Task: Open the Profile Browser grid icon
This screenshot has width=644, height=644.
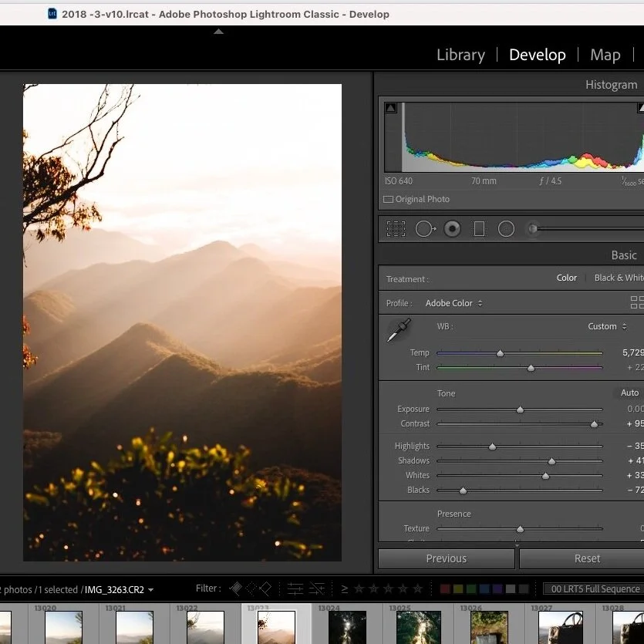Action: click(x=636, y=303)
